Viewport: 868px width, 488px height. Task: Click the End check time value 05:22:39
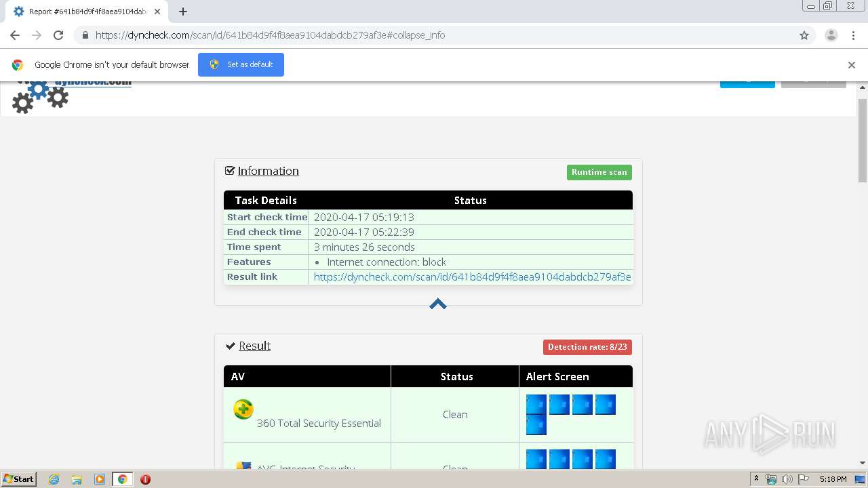pyautogui.click(x=364, y=232)
